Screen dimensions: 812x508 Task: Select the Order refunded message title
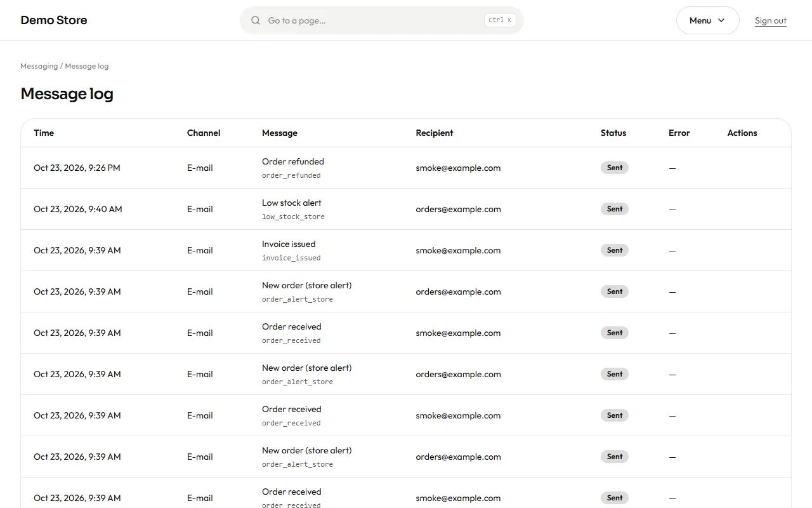[293, 161]
